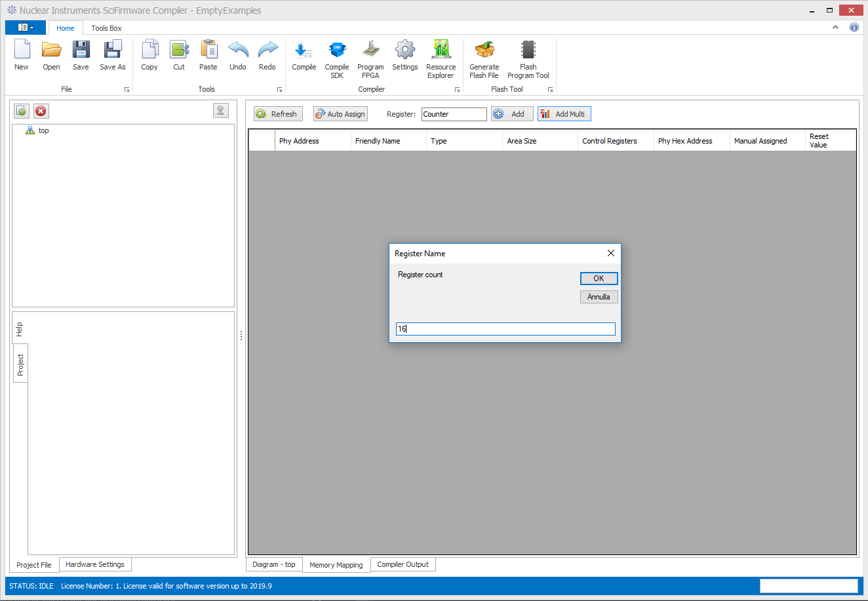Select the Cut tool
Viewport: 868px width, 601px height.
pos(179,55)
